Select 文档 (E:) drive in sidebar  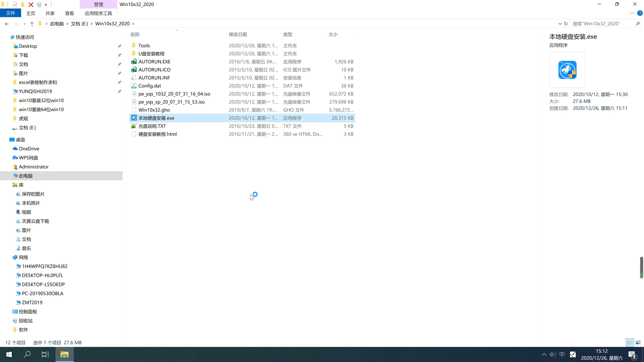pos(28,128)
